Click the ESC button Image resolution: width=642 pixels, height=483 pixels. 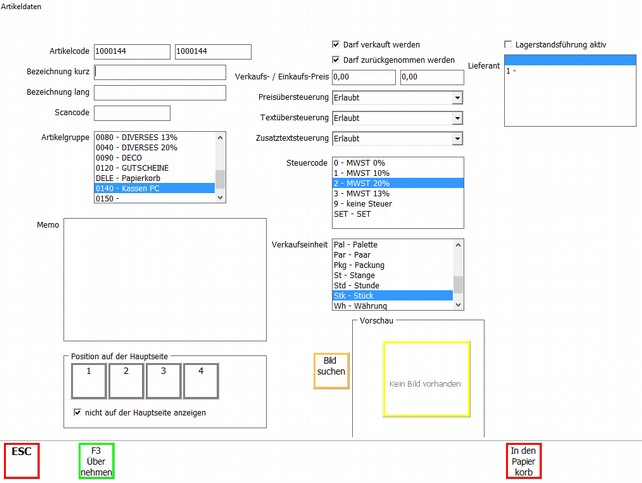(x=21, y=460)
